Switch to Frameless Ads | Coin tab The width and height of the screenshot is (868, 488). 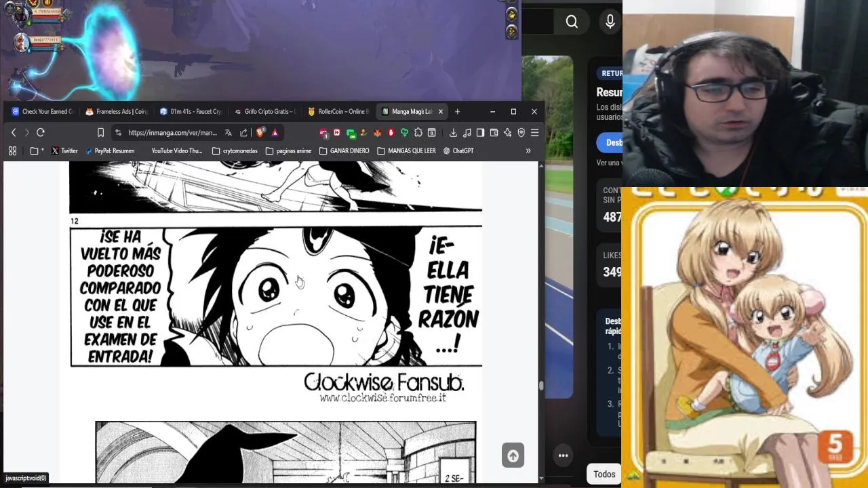coord(117,112)
